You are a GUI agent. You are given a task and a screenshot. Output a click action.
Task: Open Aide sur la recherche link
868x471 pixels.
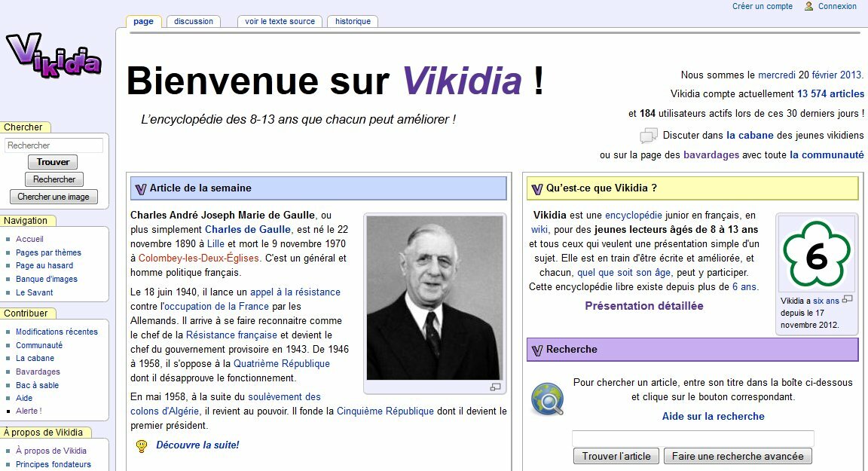713,416
